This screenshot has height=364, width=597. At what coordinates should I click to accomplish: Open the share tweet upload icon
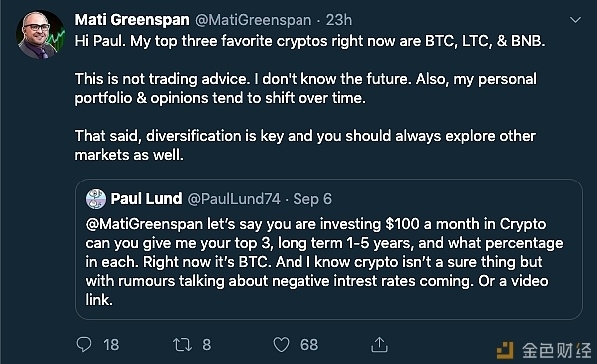(x=379, y=344)
